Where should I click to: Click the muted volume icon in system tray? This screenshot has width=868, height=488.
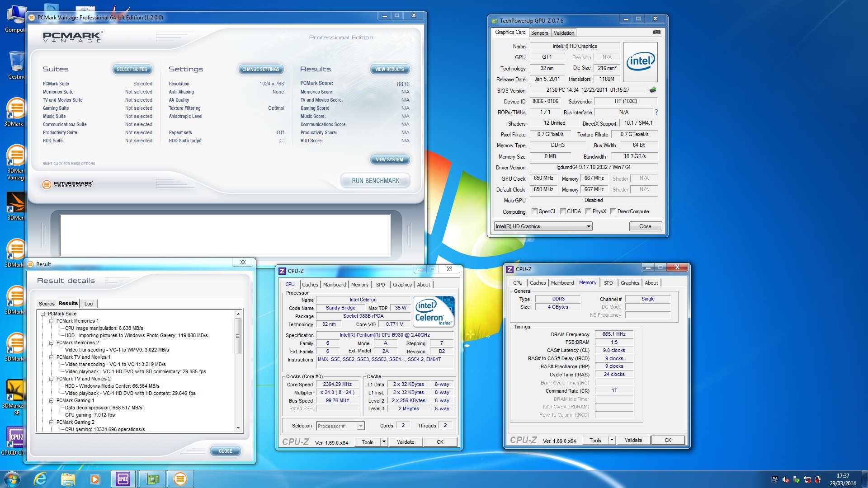click(786, 480)
